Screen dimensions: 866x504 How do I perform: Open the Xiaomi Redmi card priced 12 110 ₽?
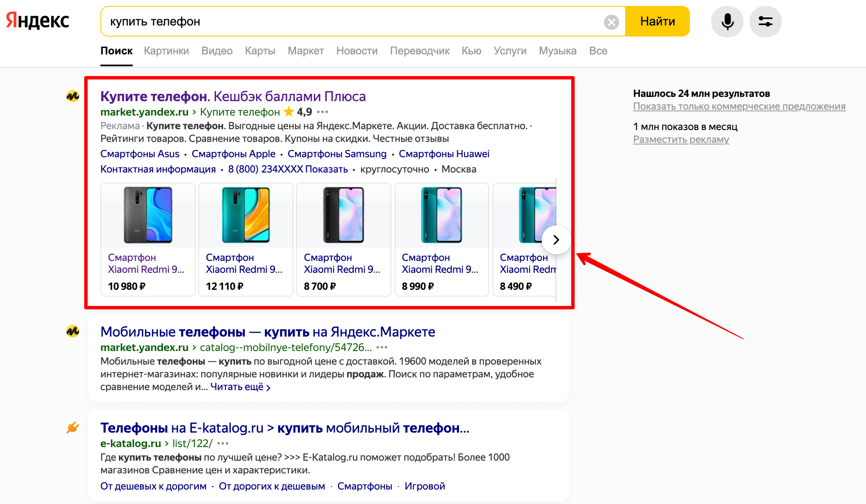coord(246,240)
